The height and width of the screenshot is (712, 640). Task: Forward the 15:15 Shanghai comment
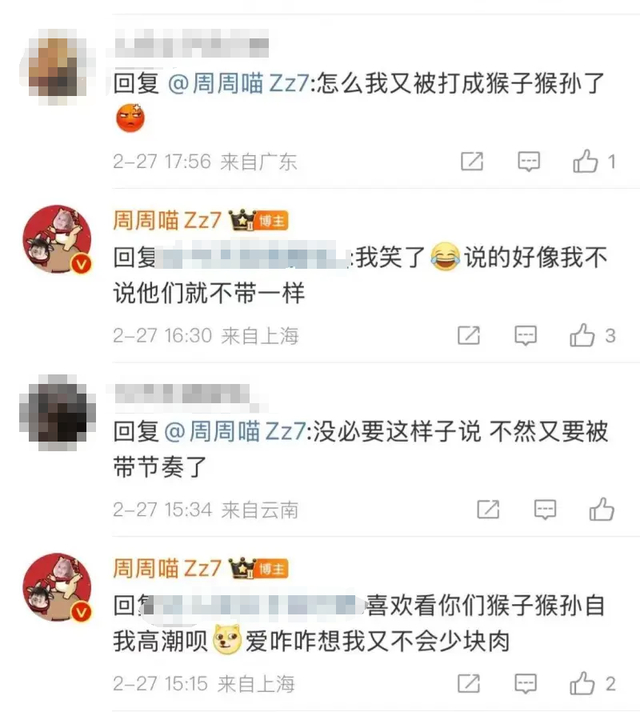469,683
